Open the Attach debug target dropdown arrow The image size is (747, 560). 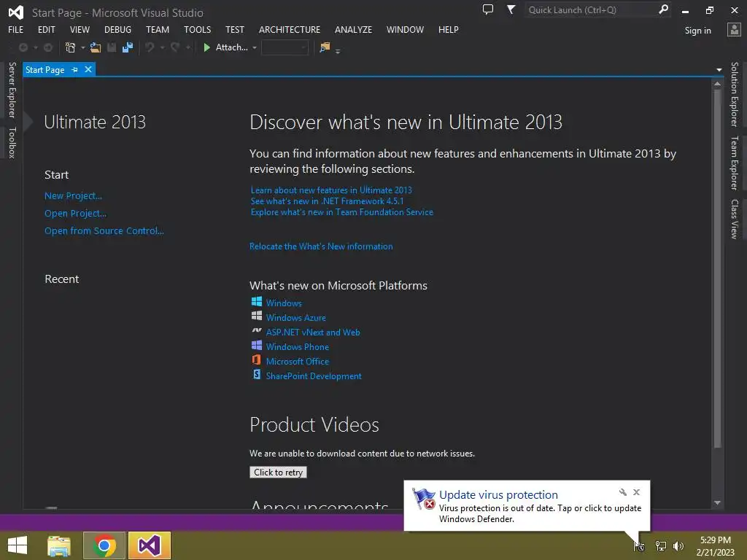pos(255,47)
